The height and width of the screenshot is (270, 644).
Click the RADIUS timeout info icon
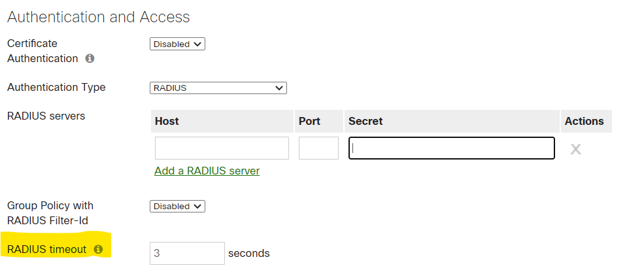click(98, 249)
